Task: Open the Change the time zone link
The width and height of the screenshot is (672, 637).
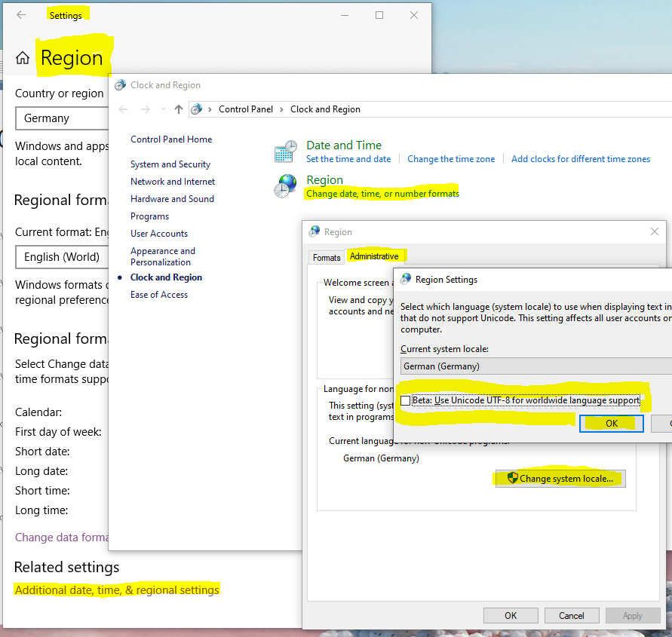Action: click(451, 159)
